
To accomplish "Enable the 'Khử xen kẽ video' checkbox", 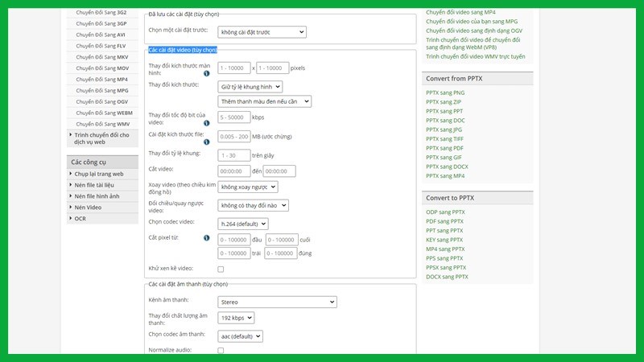I will (221, 269).
